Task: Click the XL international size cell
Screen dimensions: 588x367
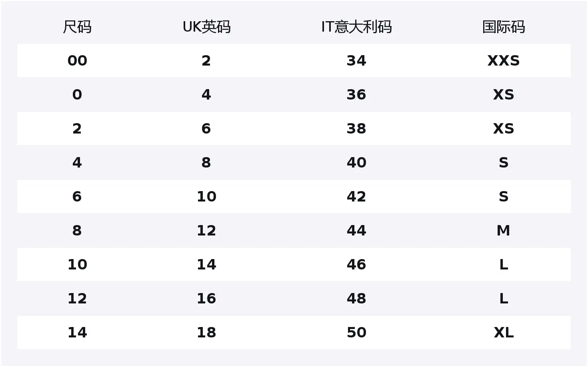Action: [x=503, y=333]
